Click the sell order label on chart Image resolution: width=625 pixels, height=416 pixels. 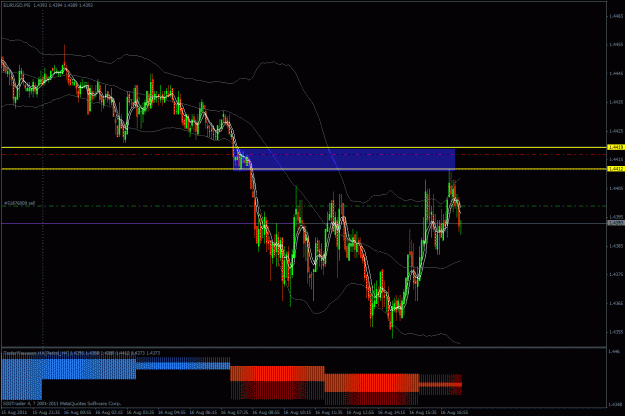click(x=19, y=203)
